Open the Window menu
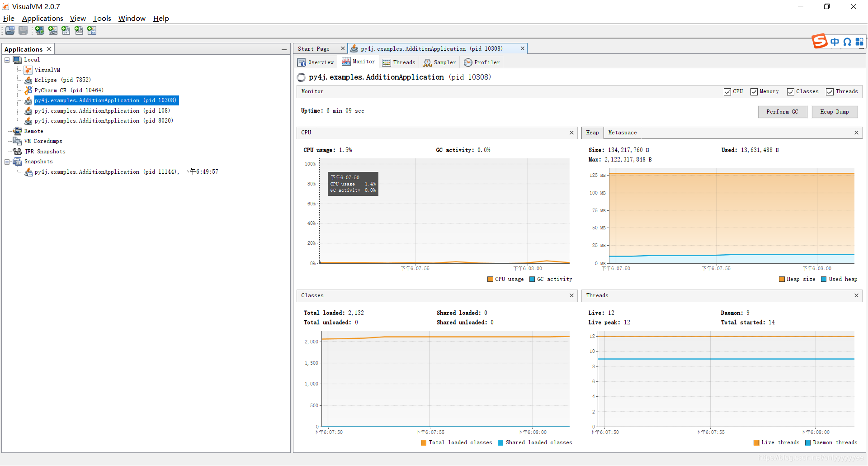The width and height of the screenshot is (868, 466). (132, 18)
